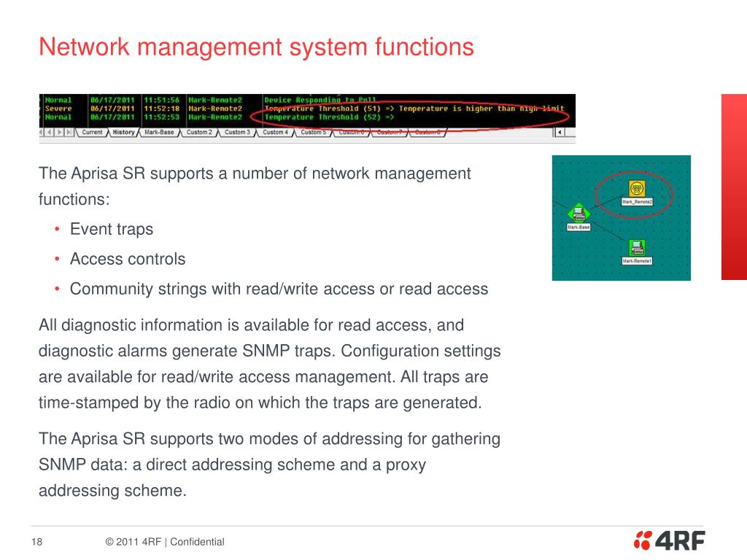Select the Temperature Threshold (51) event message

point(414,109)
